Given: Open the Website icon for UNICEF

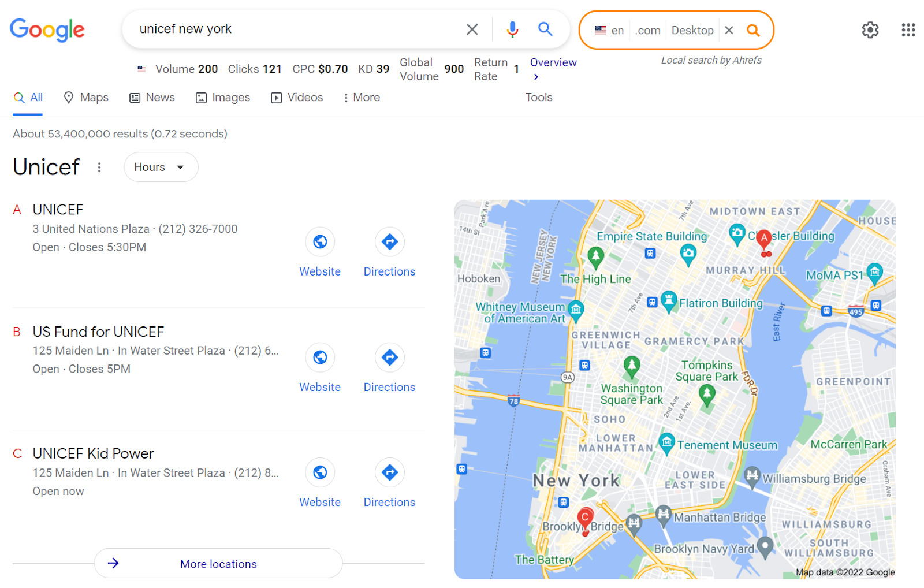Looking at the screenshot, I should (320, 242).
